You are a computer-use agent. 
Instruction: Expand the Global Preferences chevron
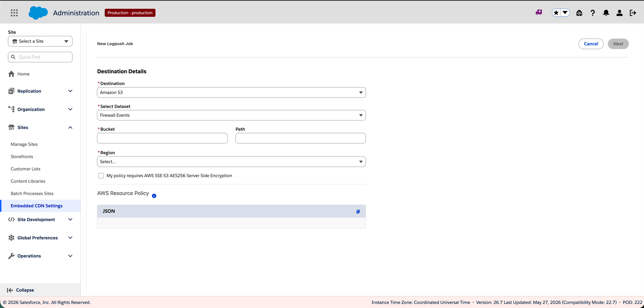[x=70, y=238]
